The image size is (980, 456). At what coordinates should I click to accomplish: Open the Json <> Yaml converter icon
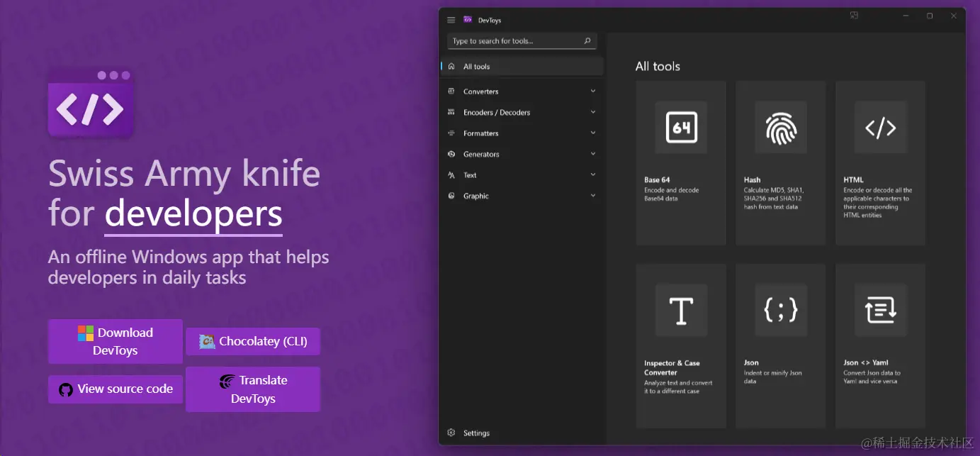(881, 311)
